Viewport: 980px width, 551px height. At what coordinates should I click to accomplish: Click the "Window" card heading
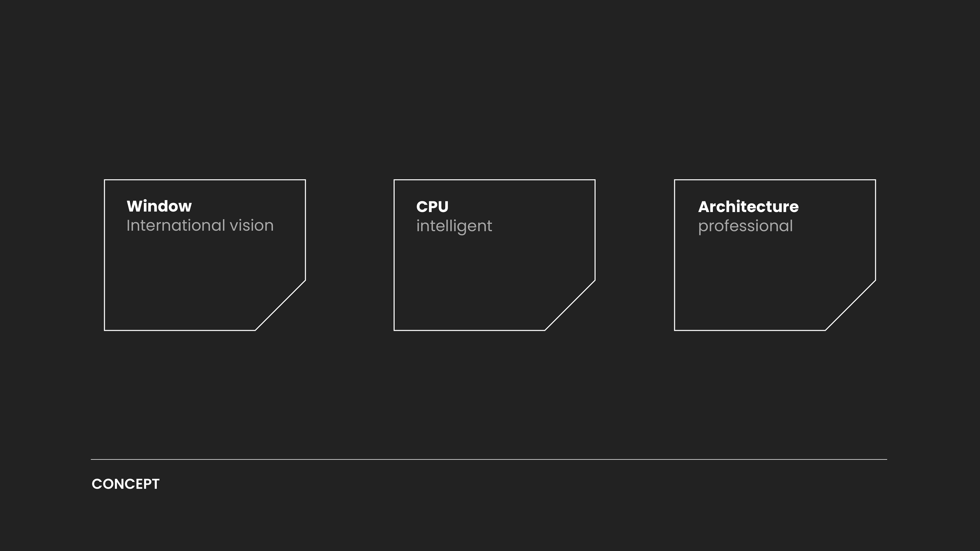159,206
